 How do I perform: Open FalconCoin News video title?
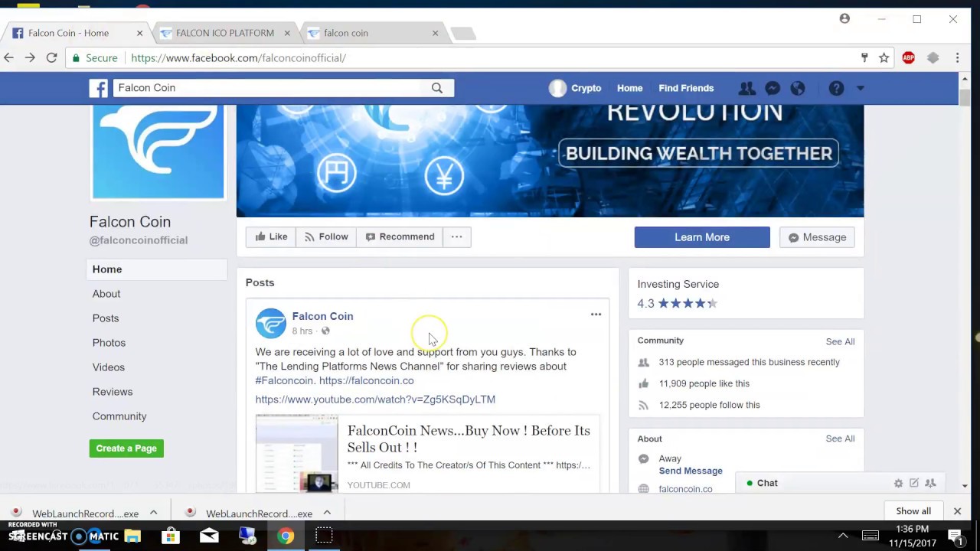click(469, 439)
